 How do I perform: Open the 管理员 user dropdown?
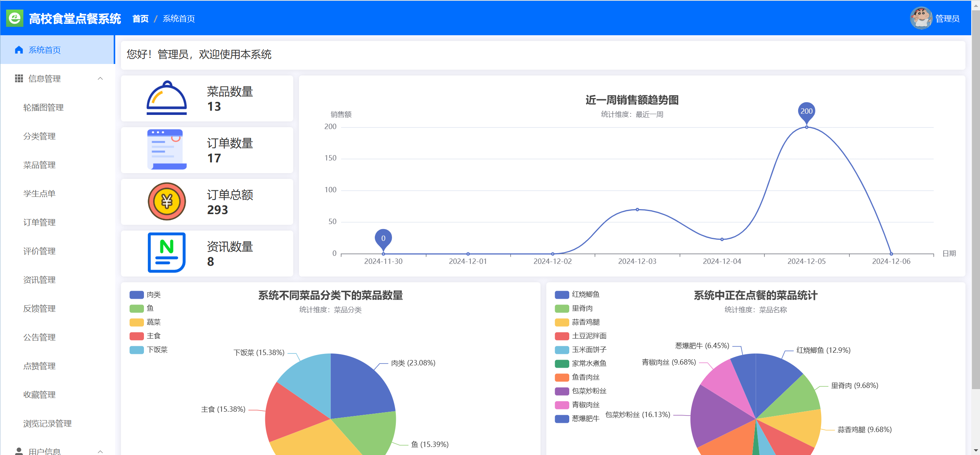click(947, 18)
